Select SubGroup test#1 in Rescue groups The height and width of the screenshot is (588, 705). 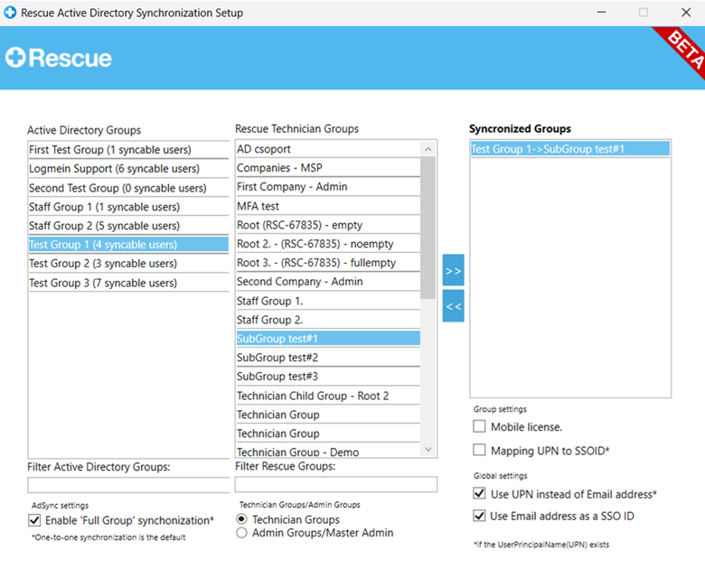coord(328,338)
